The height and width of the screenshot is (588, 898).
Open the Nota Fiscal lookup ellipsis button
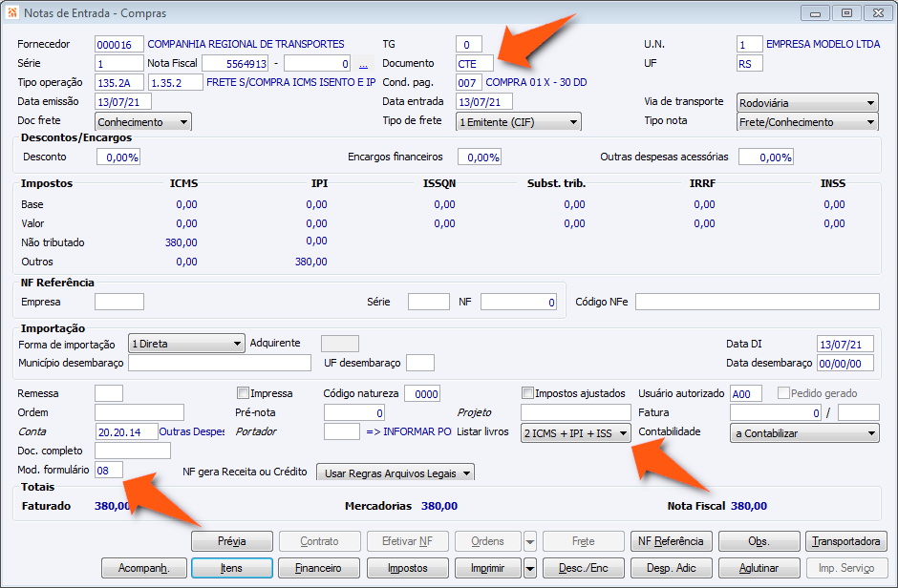click(363, 64)
